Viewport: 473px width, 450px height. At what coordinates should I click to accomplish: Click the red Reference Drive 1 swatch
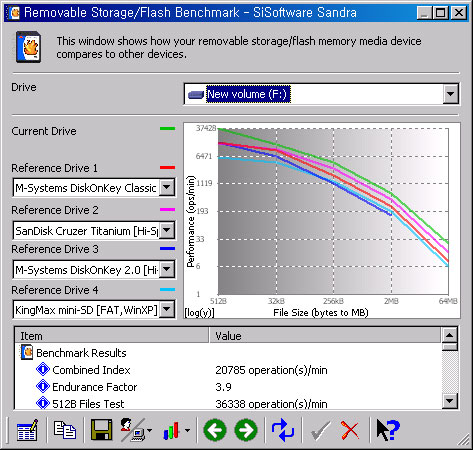coord(167,167)
